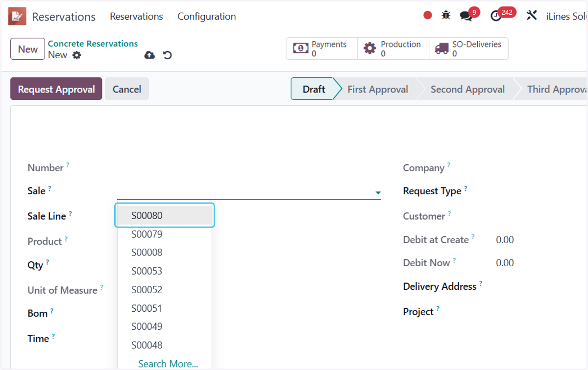The height and width of the screenshot is (370, 588).
Task: Click the Reservations app title
Action: pos(64,17)
